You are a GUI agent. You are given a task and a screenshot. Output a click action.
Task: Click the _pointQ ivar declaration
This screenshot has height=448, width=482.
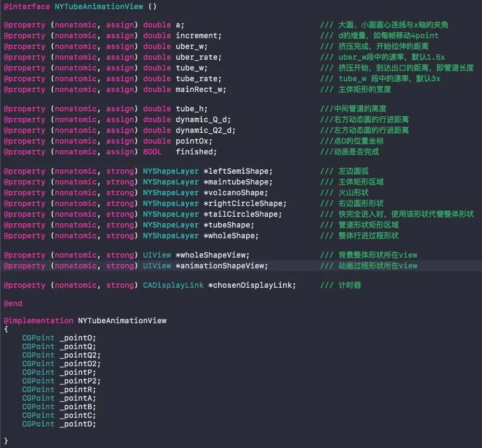(x=59, y=347)
